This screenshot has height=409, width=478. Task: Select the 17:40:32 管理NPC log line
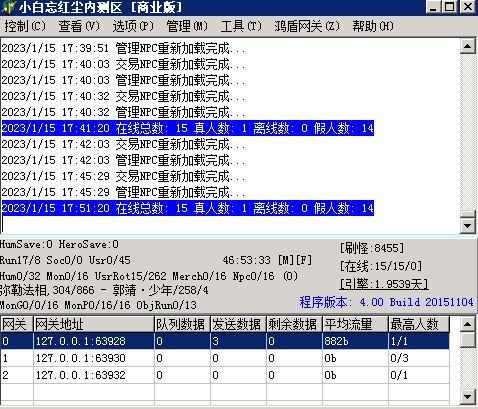(123, 112)
